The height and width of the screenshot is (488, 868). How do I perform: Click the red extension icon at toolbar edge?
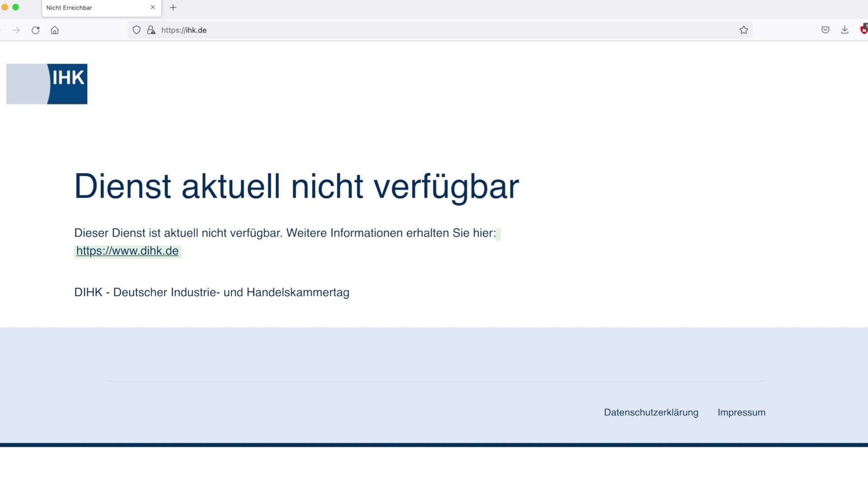[x=864, y=30]
